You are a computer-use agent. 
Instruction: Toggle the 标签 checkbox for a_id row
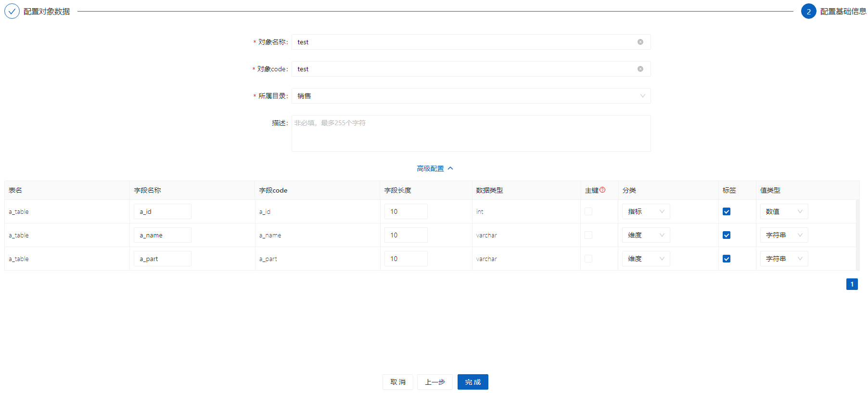(727, 211)
